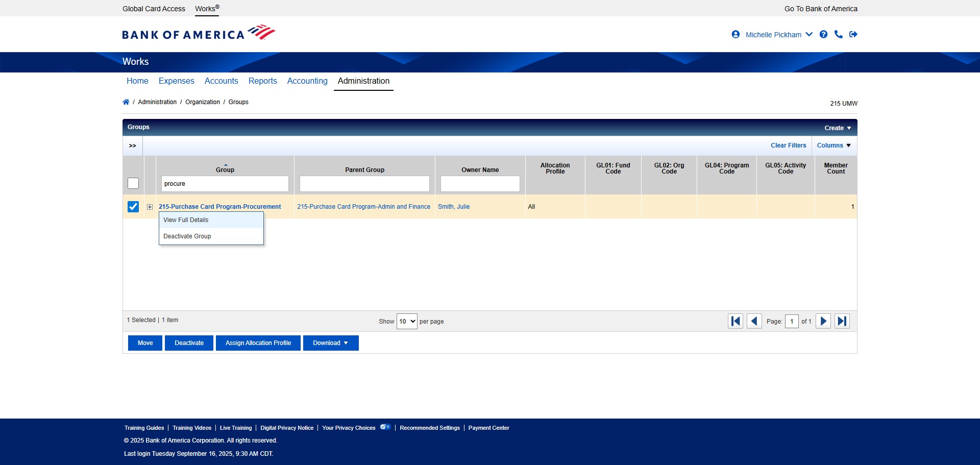Image resolution: width=980 pixels, height=465 pixels.
Task: Go to the last page with the skip-forward icon
Action: click(842, 321)
